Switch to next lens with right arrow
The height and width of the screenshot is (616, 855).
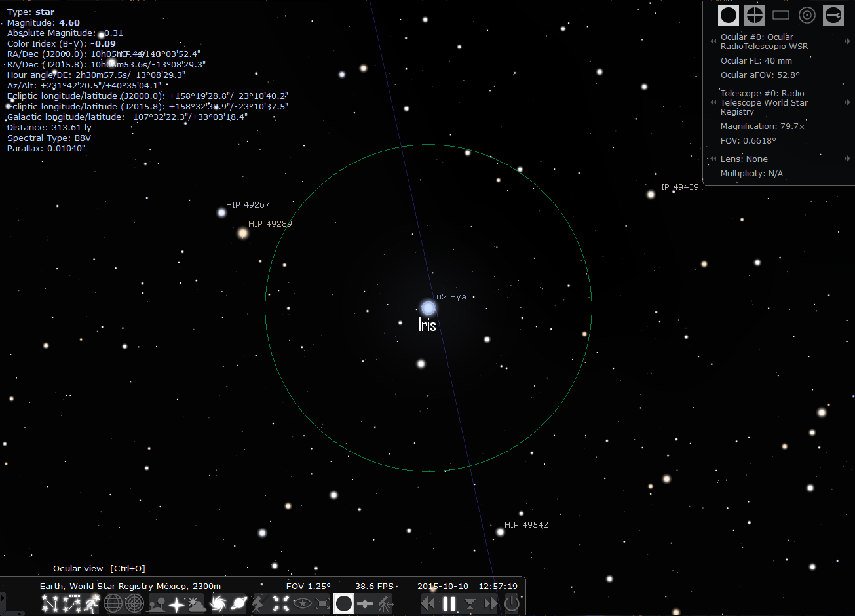tap(847, 159)
